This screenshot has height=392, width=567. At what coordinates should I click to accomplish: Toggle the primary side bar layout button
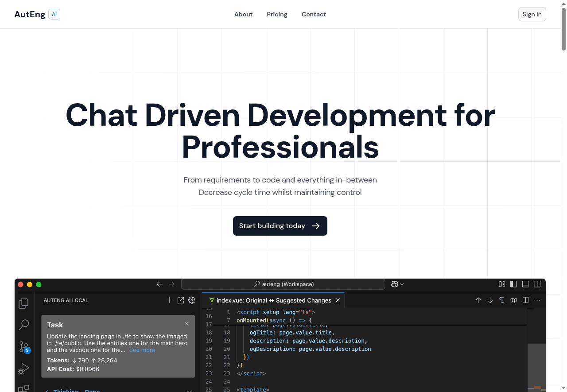(513, 284)
